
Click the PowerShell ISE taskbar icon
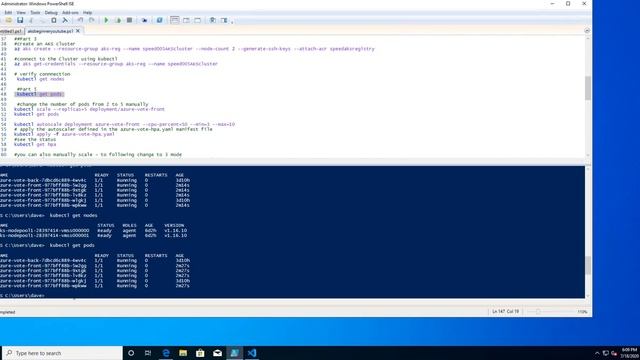[x=234, y=353]
